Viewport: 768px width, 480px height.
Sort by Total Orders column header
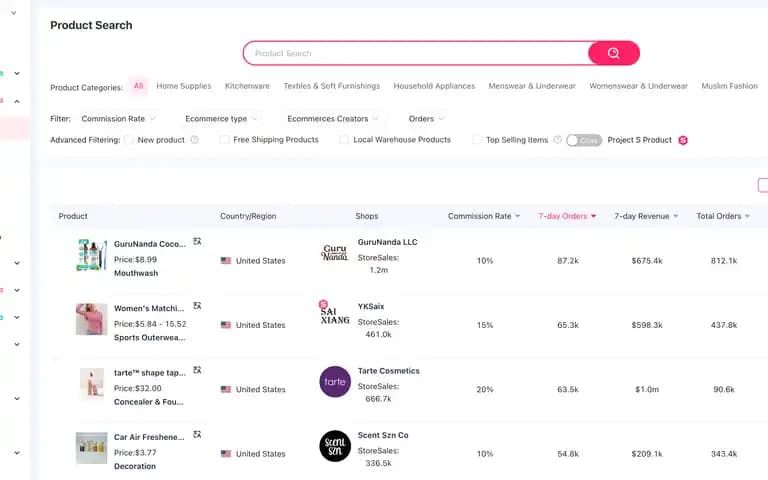(723, 216)
